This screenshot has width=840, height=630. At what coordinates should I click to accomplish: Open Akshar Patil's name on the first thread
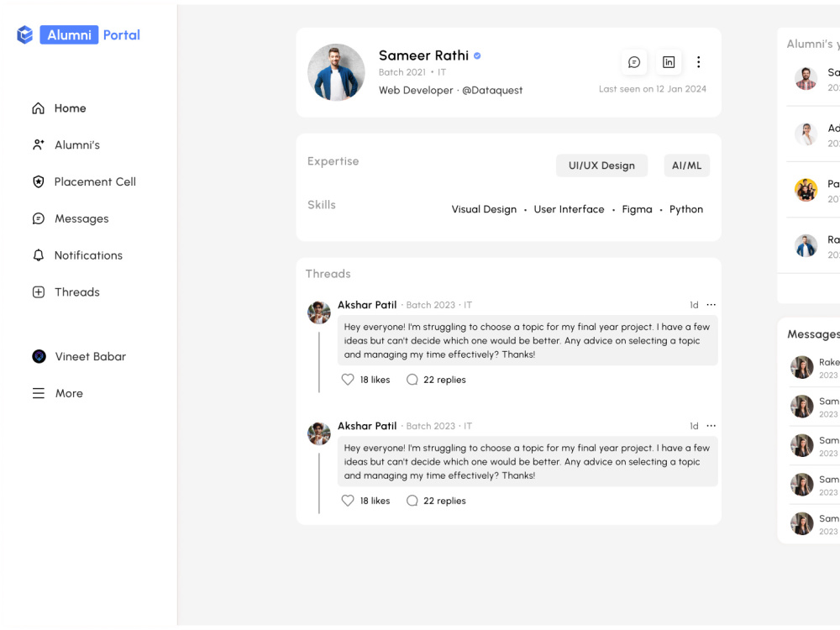[x=367, y=305]
